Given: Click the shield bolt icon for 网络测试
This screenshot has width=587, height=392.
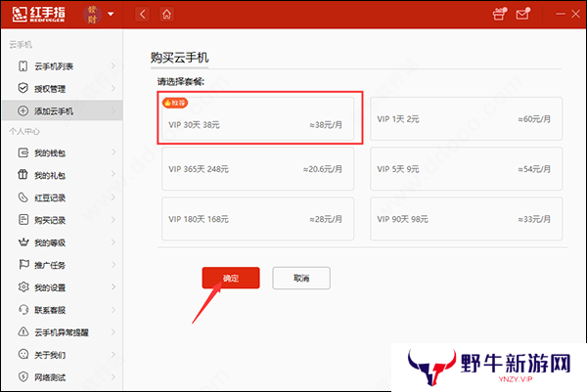Looking at the screenshot, I should tap(23, 376).
